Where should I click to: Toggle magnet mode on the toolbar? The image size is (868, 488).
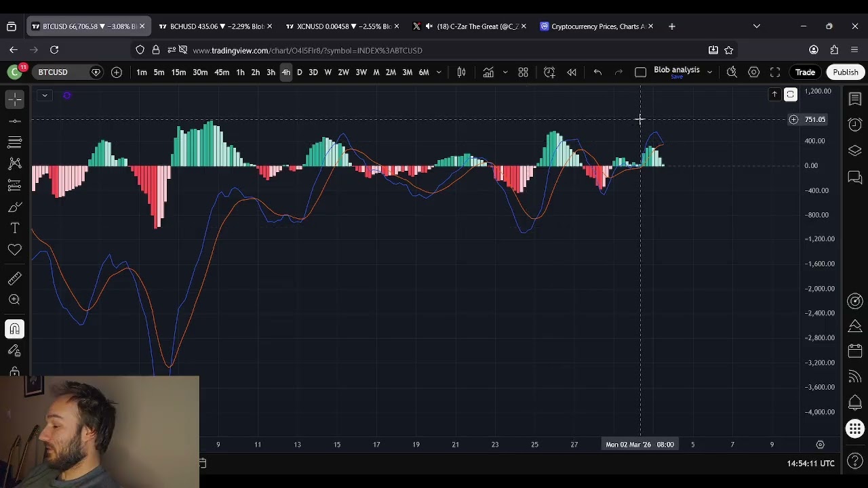15,329
